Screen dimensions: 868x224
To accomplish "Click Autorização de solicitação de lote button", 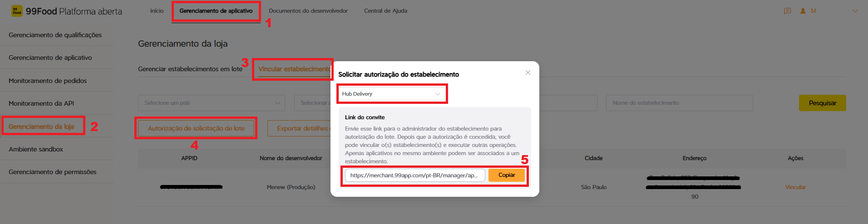I will [x=196, y=128].
